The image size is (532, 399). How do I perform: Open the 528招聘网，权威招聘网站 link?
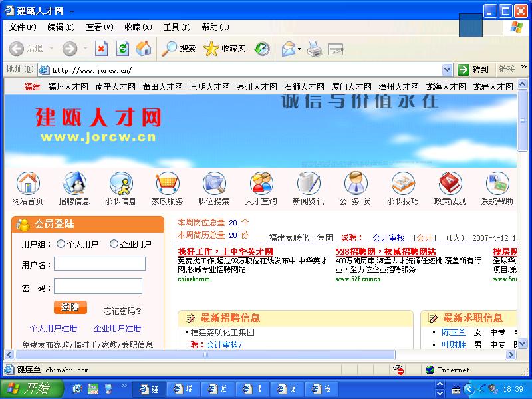(386, 252)
